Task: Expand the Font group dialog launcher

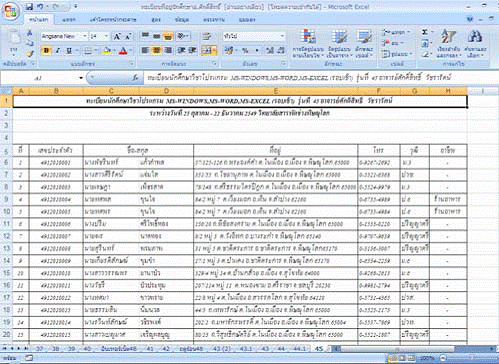Action: (x=132, y=63)
